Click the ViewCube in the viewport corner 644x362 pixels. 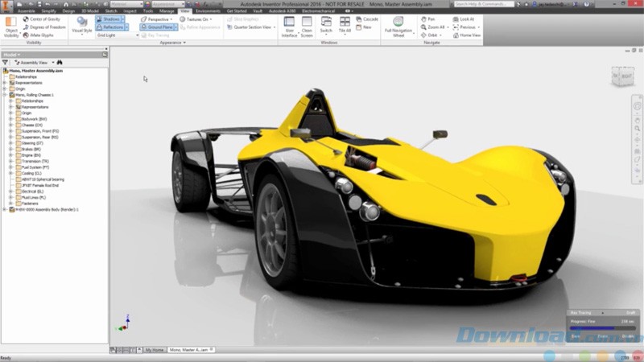[x=621, y=77]
